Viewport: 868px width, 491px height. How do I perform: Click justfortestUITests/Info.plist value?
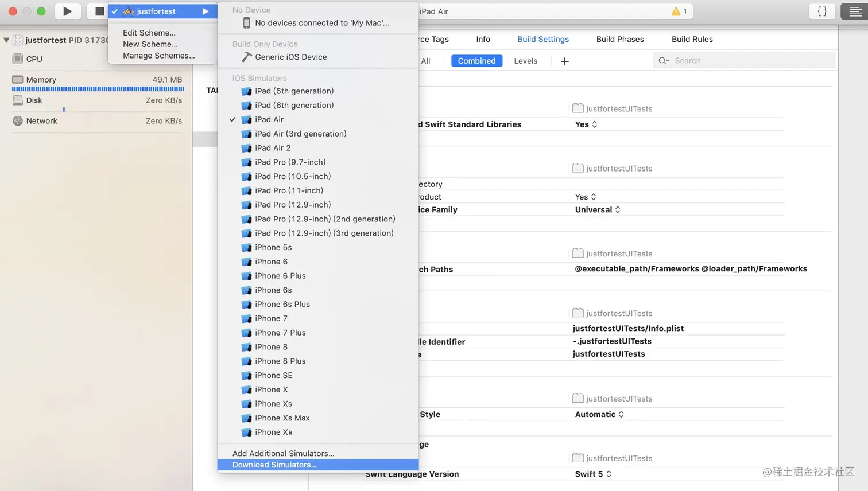628,328
